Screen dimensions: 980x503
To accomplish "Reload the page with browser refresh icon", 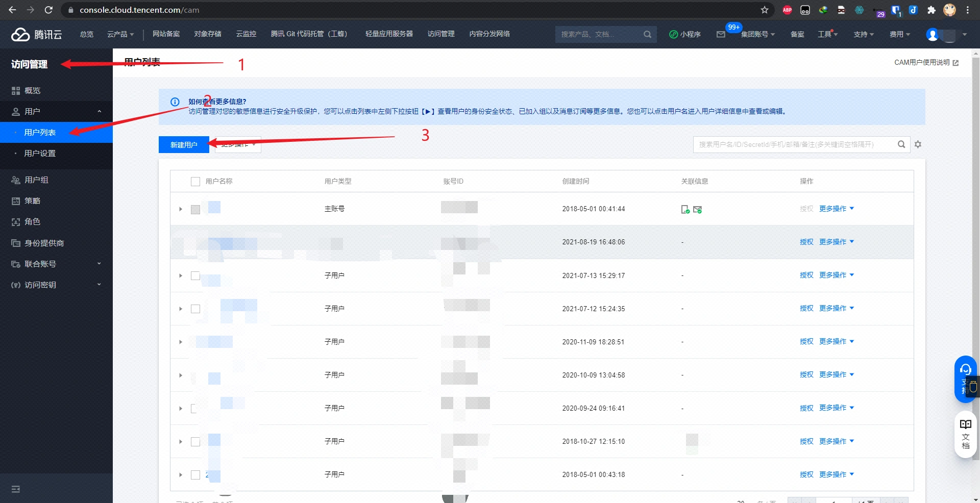I will [x=48, y=10].
